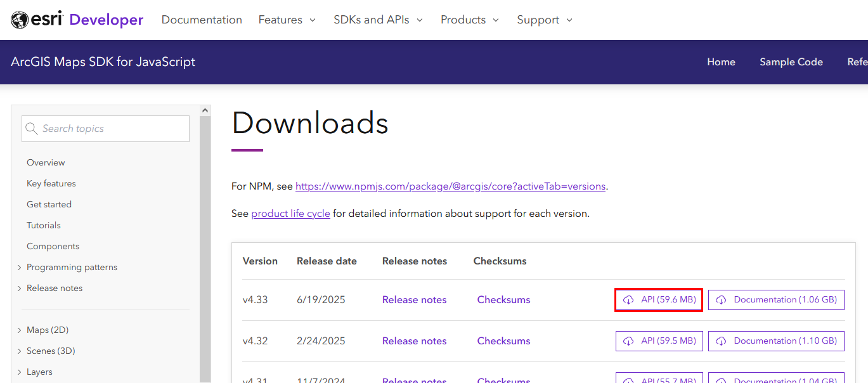Download the Documentation (1.06 GB) for v4.33
868x383 pixels.
click(x=776, y=300)
